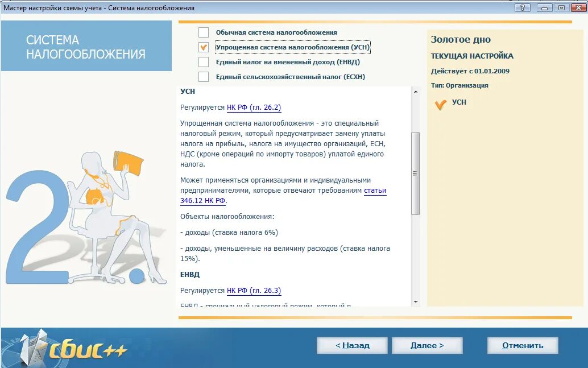Maximize the wizard window

pyautogui.click(x=561, y=7)
